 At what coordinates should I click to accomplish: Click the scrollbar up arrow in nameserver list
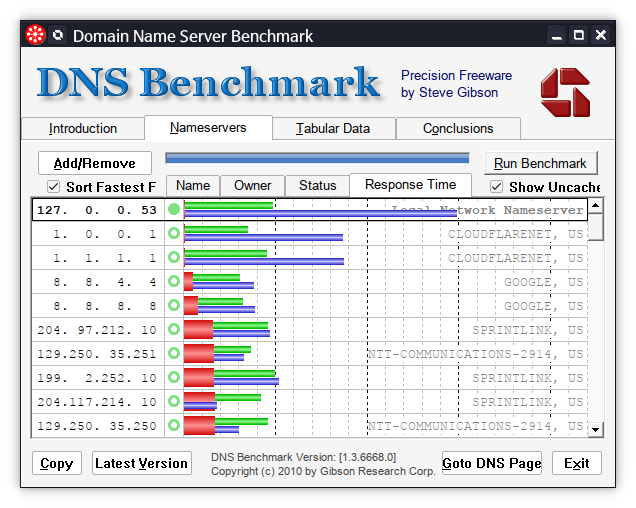pos(595,206)
